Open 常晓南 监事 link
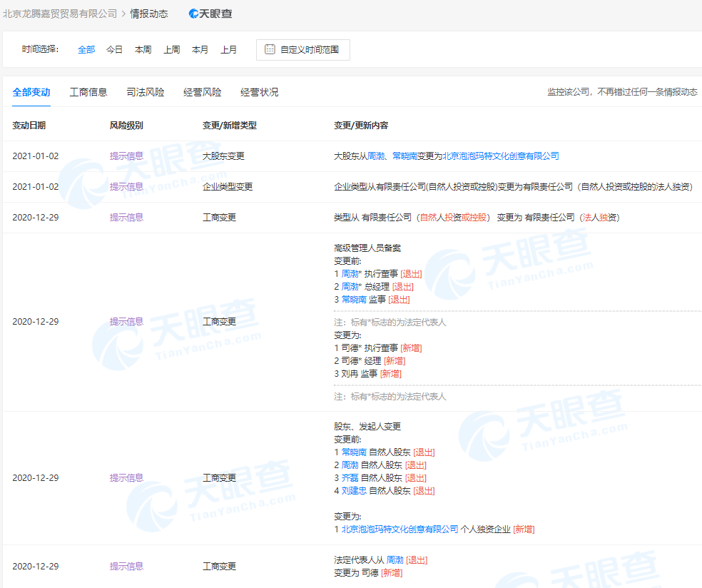 coord(354,300)
